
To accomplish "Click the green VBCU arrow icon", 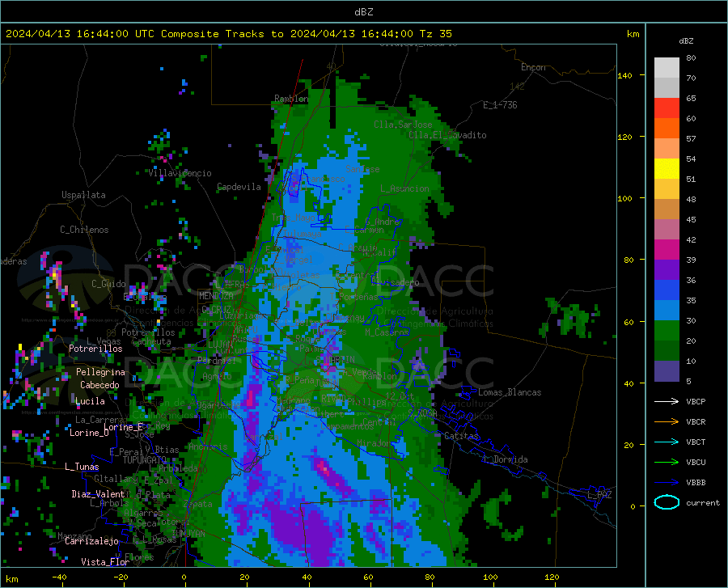I will pos(667,462).
